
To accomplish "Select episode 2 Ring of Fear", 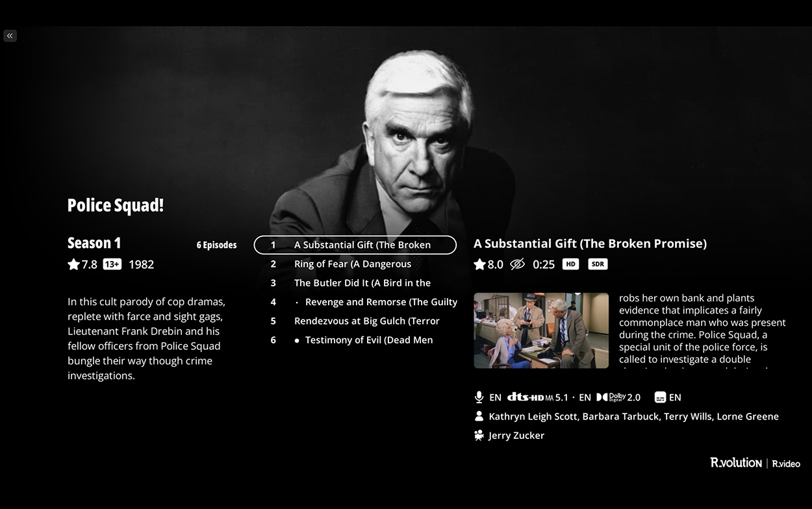I will tap(355, 264).
